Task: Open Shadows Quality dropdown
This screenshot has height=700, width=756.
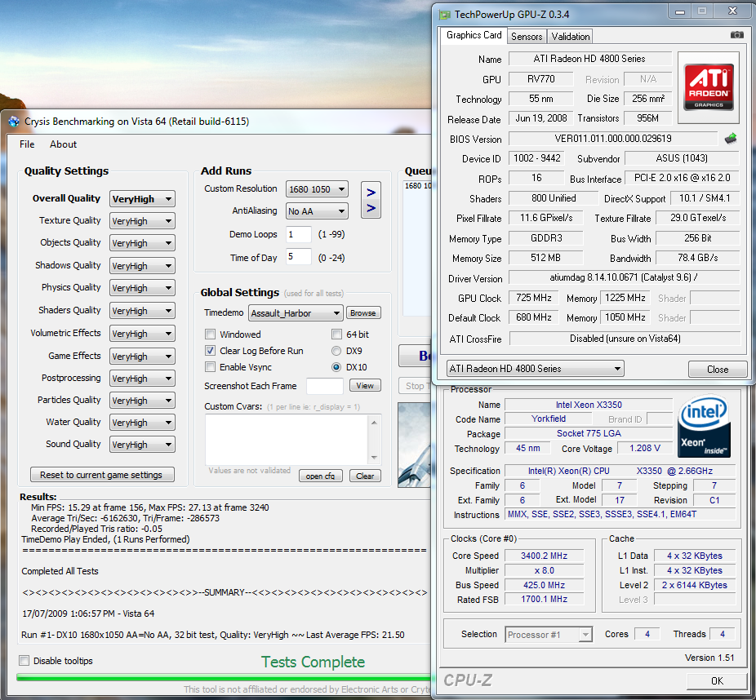Action: point(142,266)
